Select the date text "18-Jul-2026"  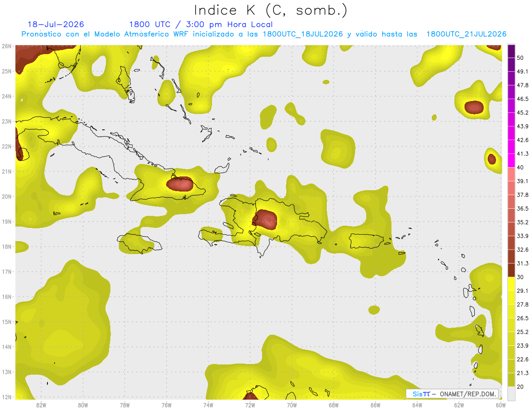[56, 24]
